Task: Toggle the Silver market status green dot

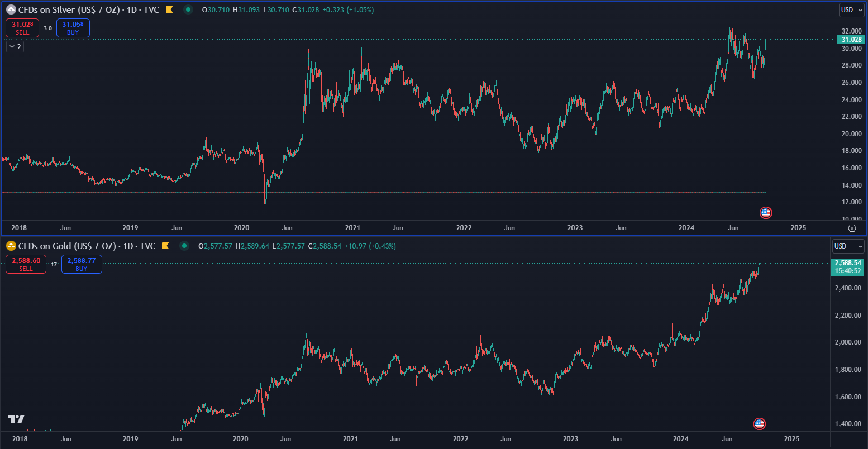Action: 189,9
